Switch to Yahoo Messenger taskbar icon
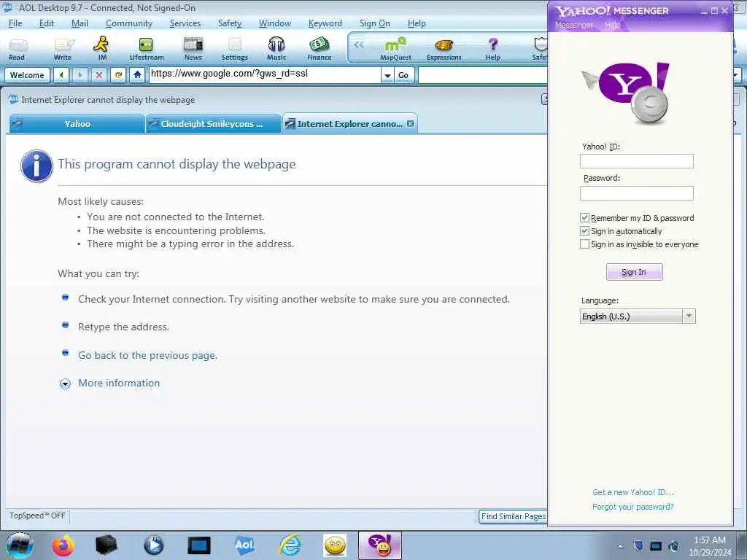The height and width of the screenshot is (560, 747). 379,545
